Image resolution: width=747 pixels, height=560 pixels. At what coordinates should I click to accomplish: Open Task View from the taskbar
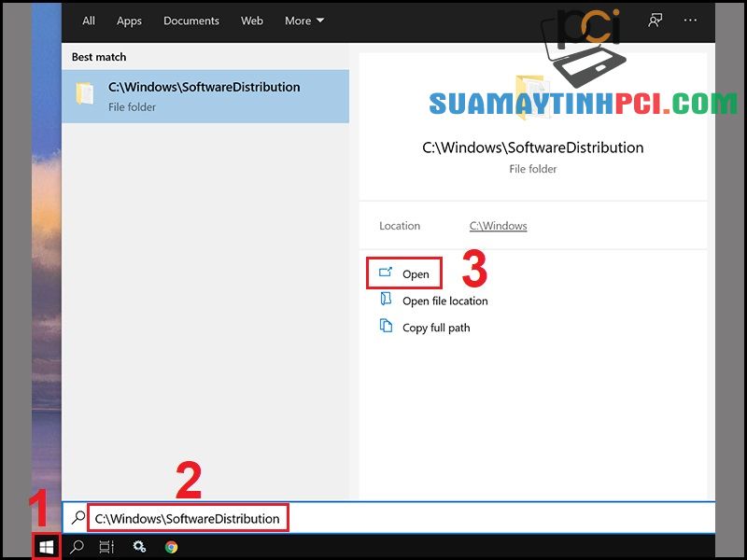coord(106,547)
